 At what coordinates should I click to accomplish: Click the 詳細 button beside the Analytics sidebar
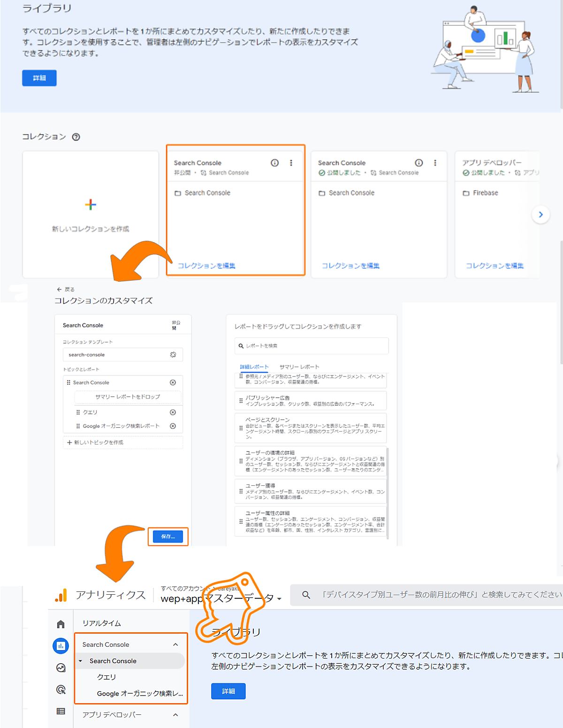pos(228,691)
